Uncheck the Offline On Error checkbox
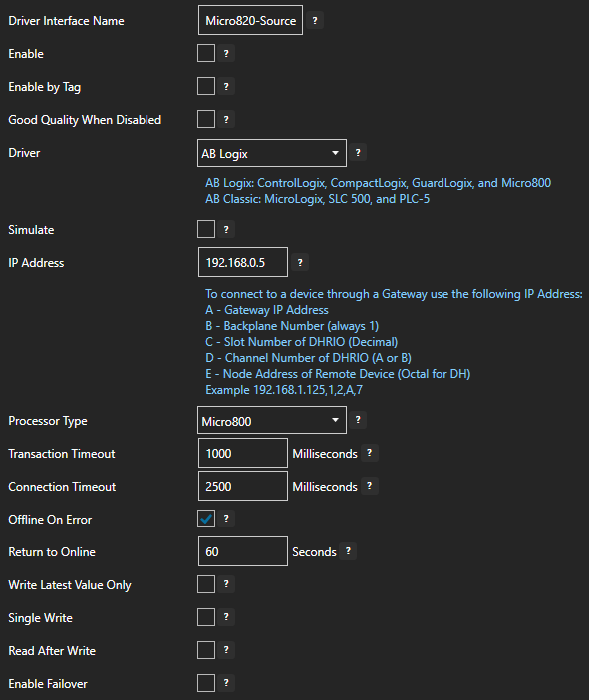 click(x=206, y=519)
